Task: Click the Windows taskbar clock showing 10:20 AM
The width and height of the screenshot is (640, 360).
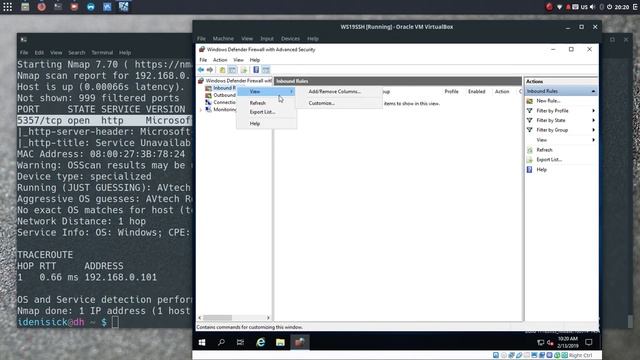Action: [x=568, y=342]
